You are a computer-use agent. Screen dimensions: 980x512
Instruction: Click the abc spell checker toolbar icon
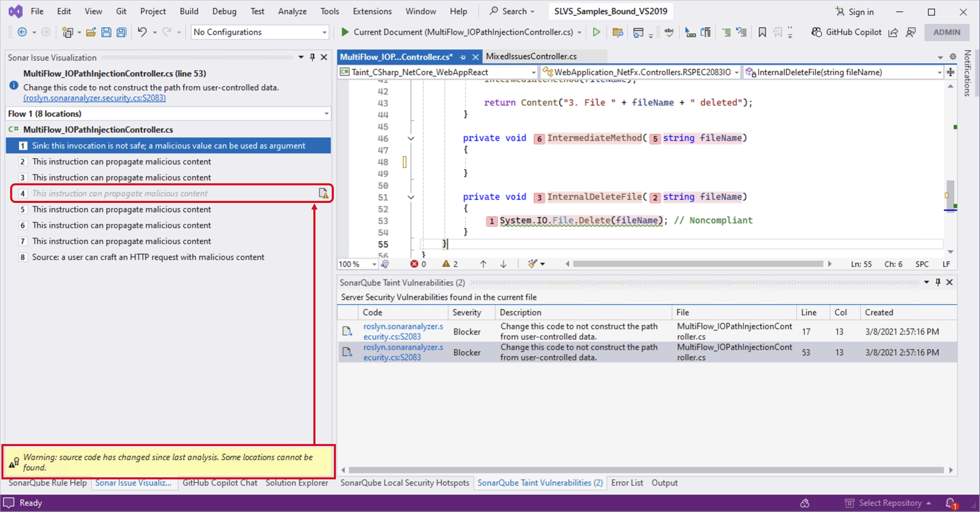point(669,32)
